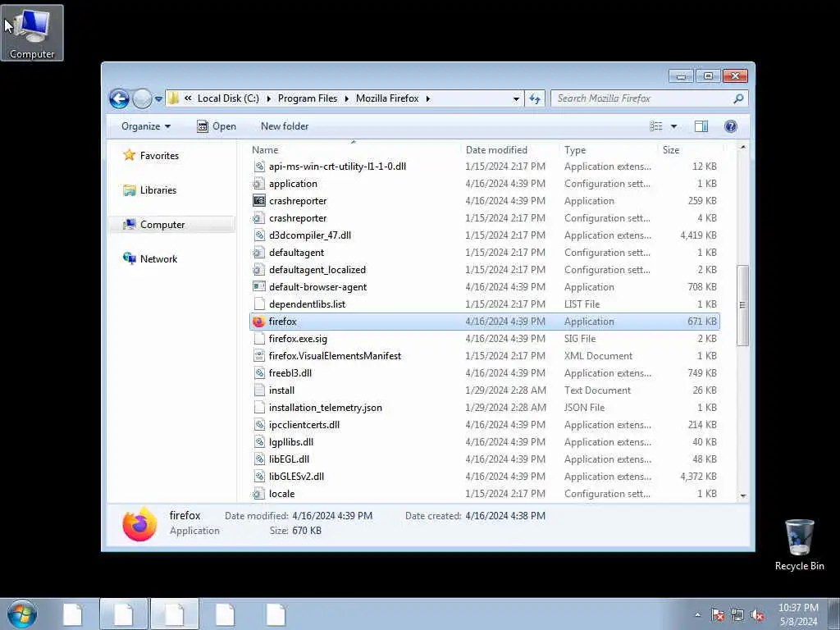The image size is (840, 630).
Task: Open the Organize menu
Action: (146, 126)
